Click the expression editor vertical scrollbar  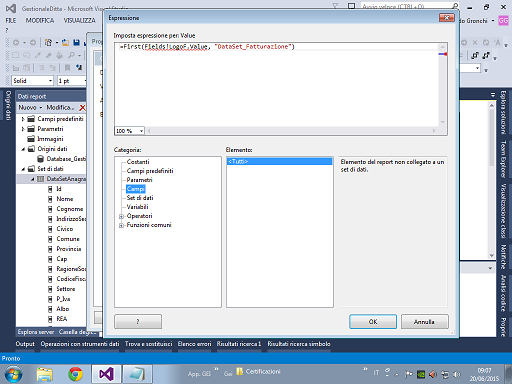point(442,85)
